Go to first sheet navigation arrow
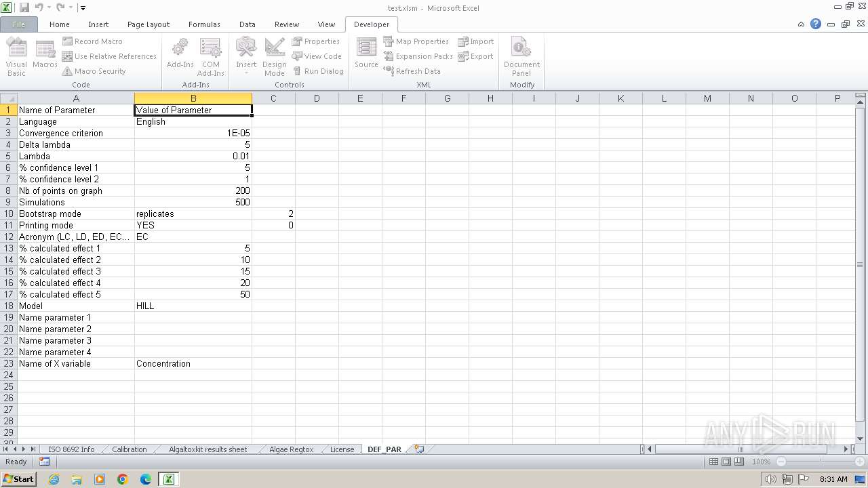This screenshot has height=488, width=868. (x=6, y=449)
